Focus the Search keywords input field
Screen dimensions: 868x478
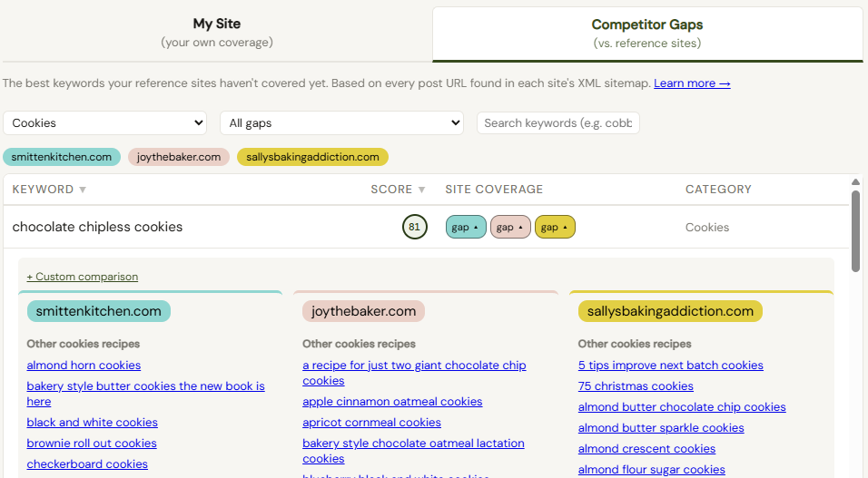[558, 122]
